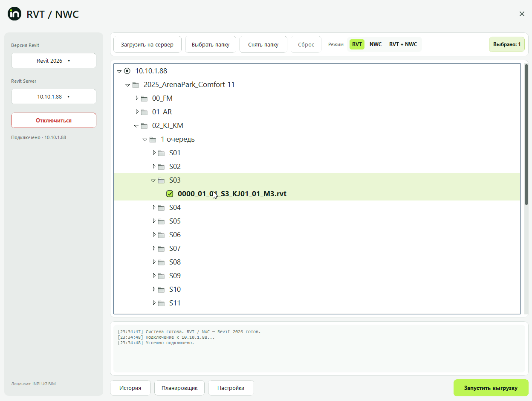Image resolution: width=532 pixels, height=401 pixels.
Task: Collapse the S03 folder arrow
Action: (153, 180)
